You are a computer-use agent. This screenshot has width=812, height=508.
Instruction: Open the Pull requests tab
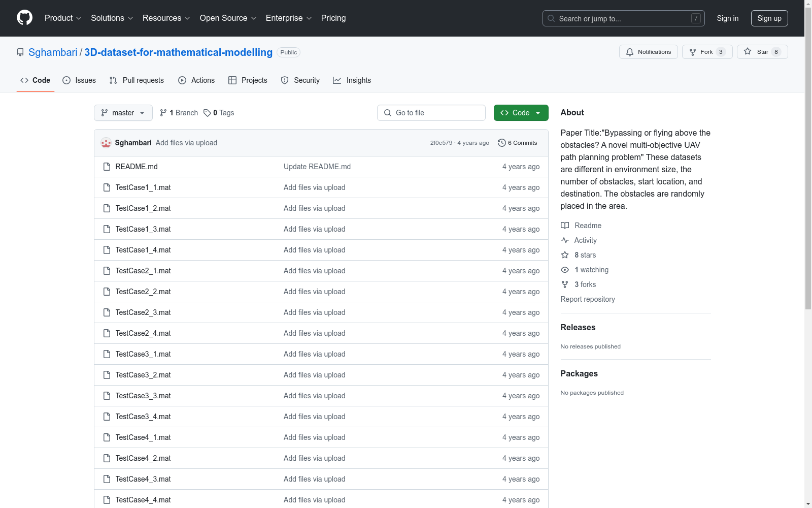click(x=137, y=80)
